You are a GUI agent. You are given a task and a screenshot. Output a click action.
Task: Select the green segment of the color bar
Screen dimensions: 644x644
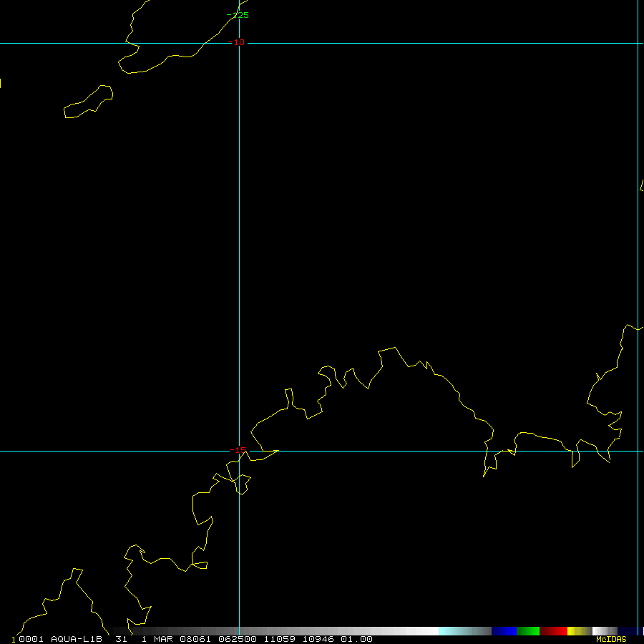[527, 631]
